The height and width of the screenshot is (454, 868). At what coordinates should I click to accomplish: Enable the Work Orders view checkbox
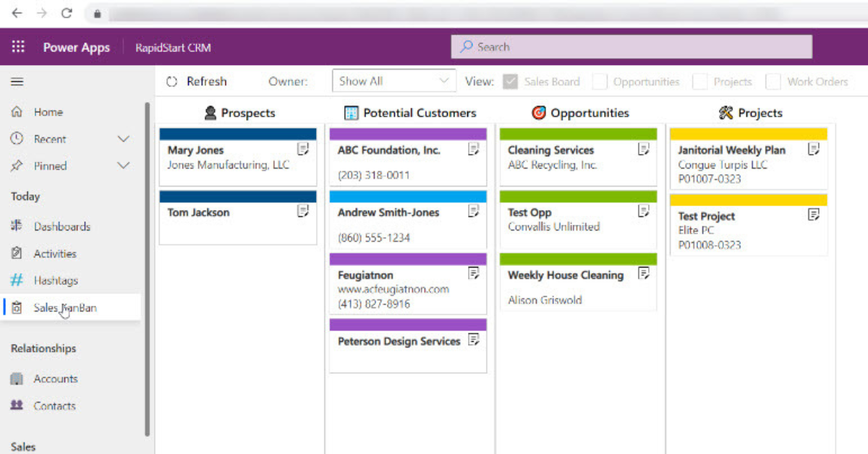[773, 82]
